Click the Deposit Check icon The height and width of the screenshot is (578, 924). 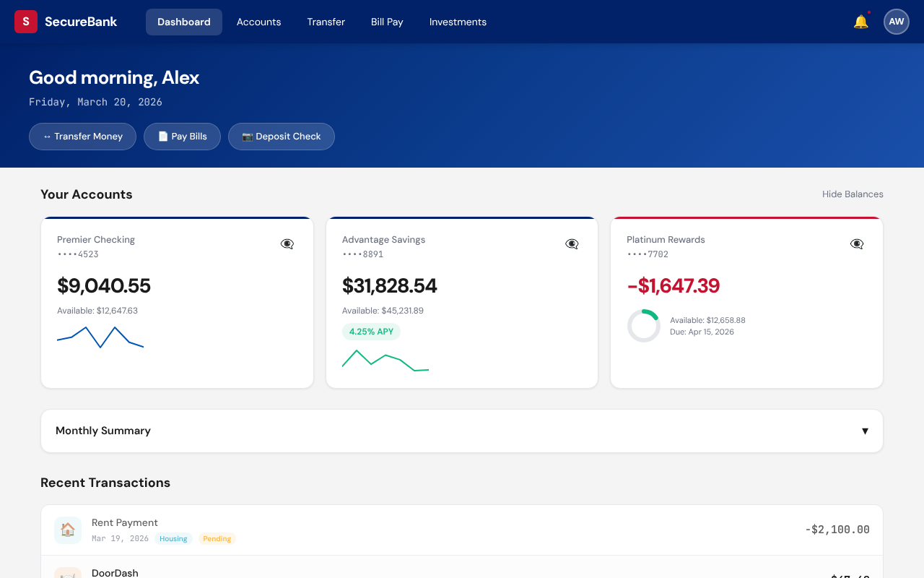247,136
